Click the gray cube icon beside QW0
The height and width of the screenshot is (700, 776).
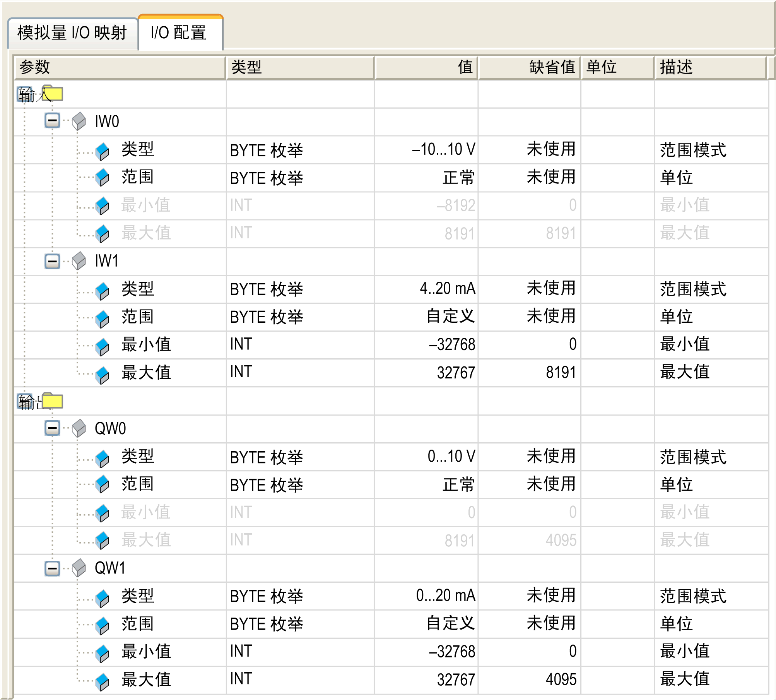pos(79,428)
